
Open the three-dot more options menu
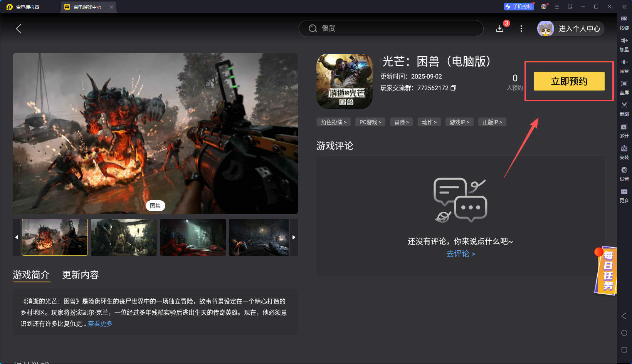point(521,29)
